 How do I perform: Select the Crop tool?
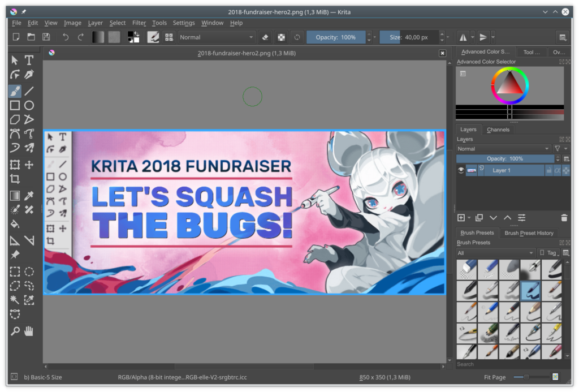tap(15, 179)
